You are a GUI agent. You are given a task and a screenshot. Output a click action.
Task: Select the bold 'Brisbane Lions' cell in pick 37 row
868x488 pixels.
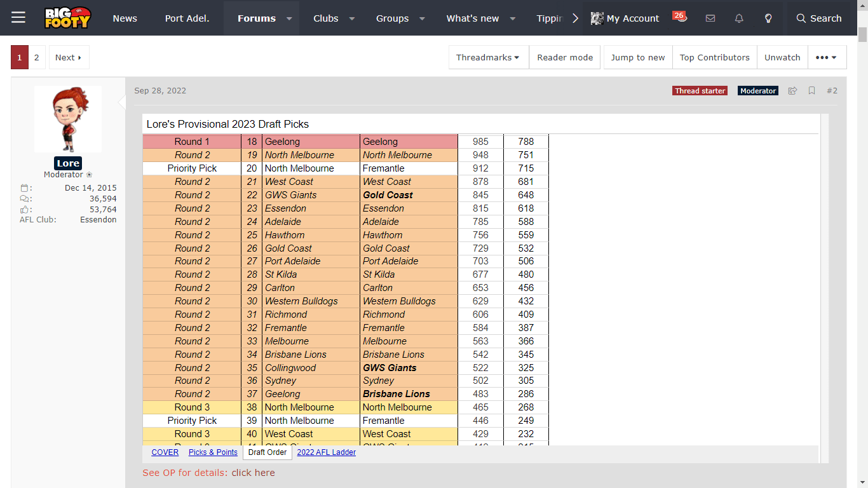click(x=409, y=394)
